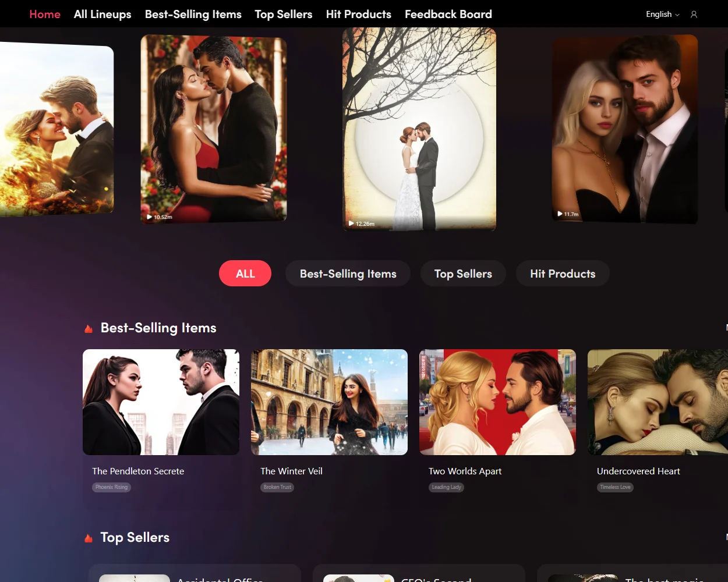Open the Undercovered Heart thumbnail image
Image resolution: width=728 pixels, height=582 pixels.
pos(658,402)
